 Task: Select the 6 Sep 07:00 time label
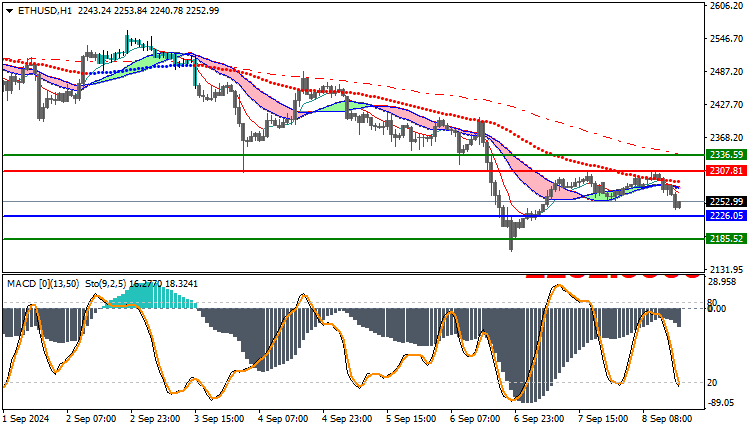tap(475, 419)
